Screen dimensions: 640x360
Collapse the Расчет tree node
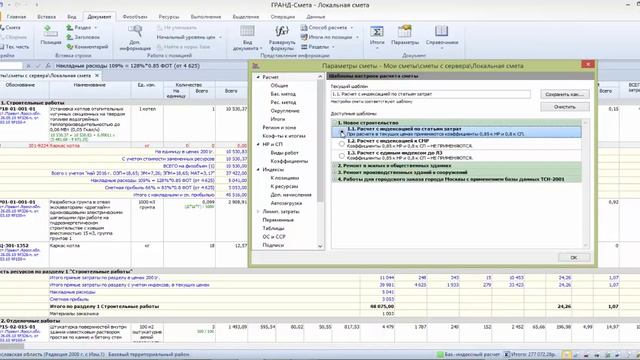click(258, 77)
